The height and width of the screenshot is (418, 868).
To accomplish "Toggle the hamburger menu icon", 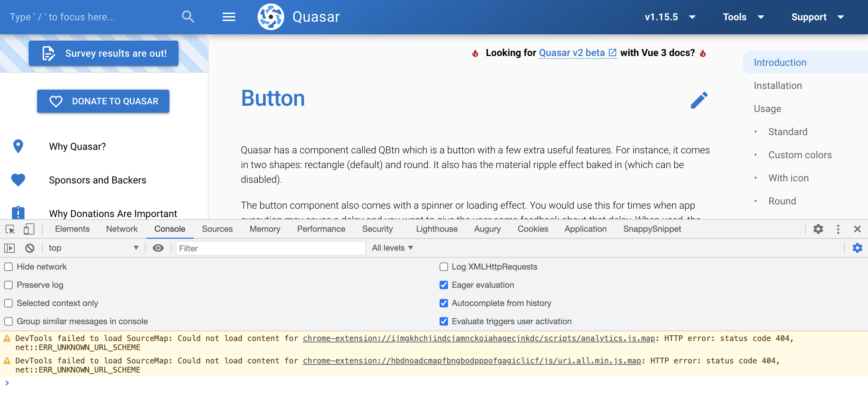I will coord(229,17).
